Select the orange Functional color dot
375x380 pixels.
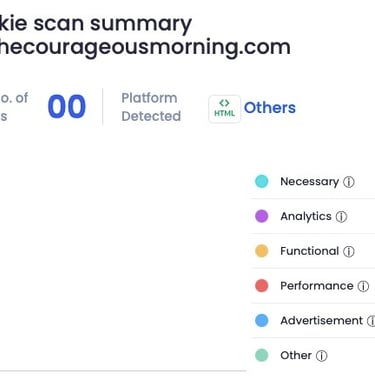click(262, 251)
